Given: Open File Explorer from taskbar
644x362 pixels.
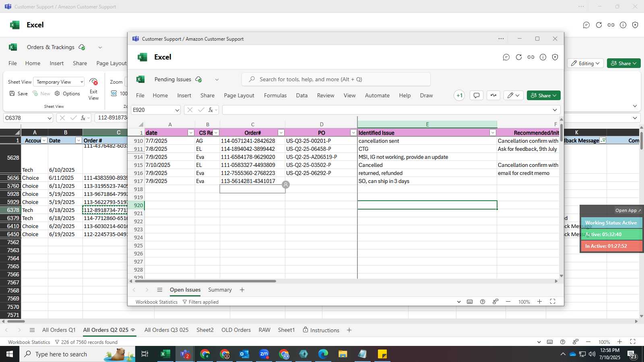Looking at the screenshot, I should (343, 354).
